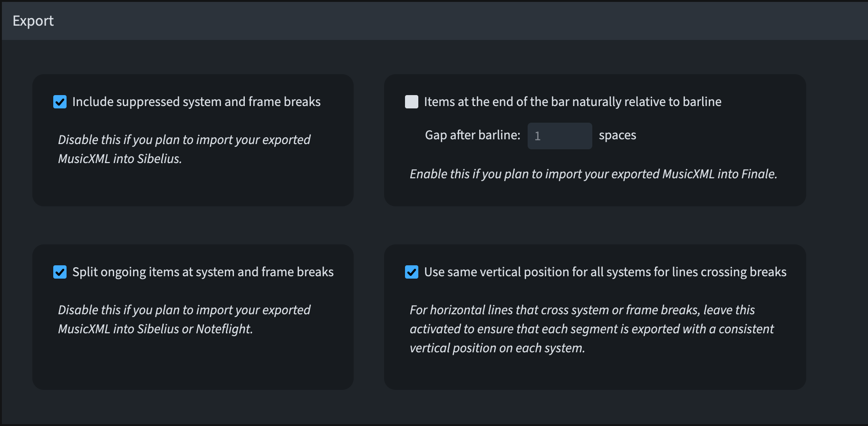
Task: Click the text 'Gap after barline:'
Action: 472,135
